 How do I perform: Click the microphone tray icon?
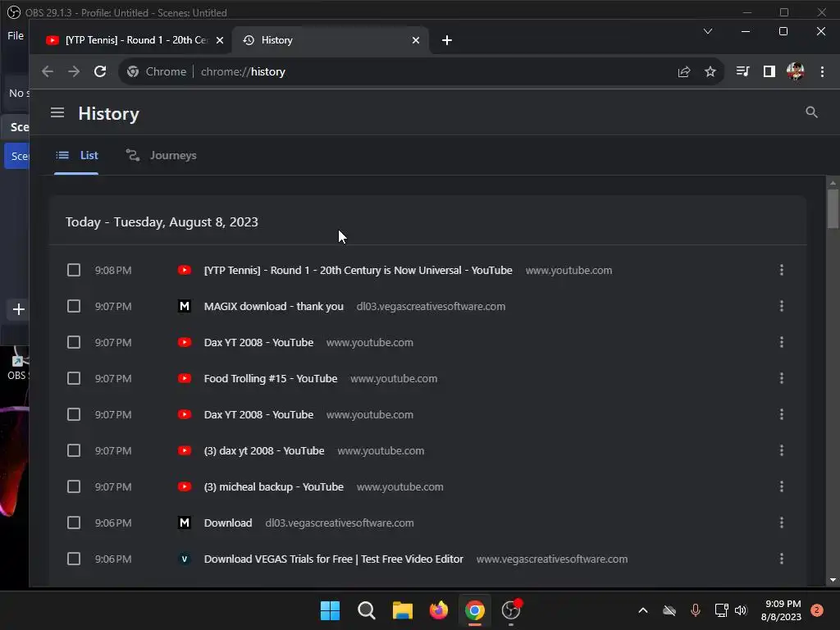click(x=695, y=610)
